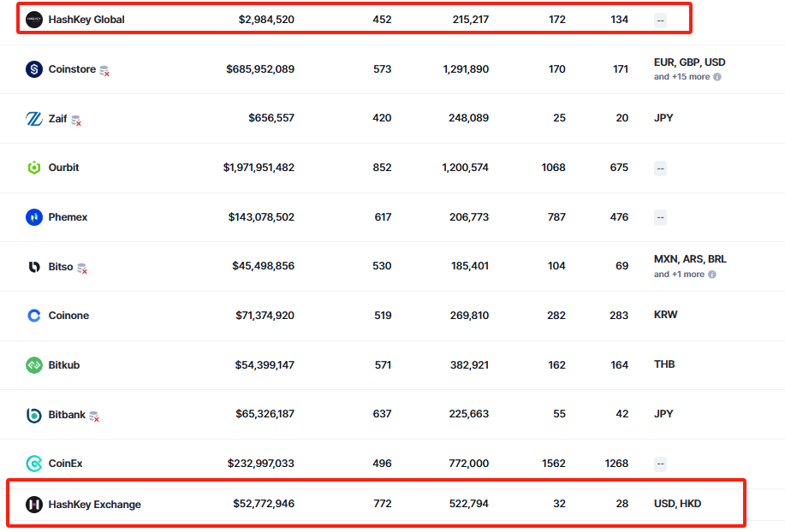This screenshot has height=532, width=785.
Task: Click the Coinone logo icon
Action: (x=34, y=316)
